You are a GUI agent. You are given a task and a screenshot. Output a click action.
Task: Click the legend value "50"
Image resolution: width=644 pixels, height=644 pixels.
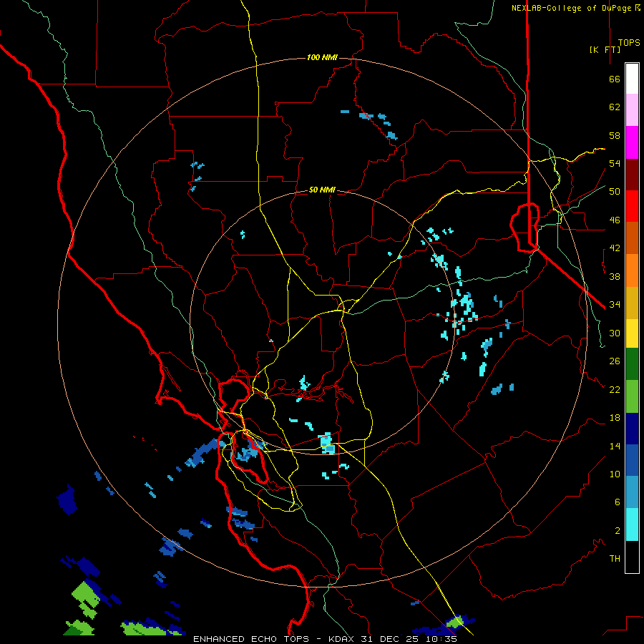615,192
